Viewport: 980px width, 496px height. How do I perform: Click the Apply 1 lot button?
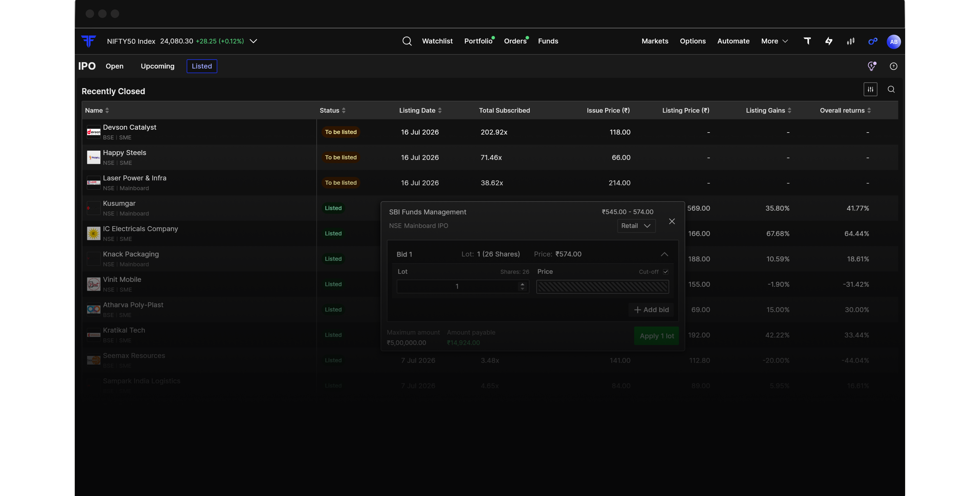(657, 336)
